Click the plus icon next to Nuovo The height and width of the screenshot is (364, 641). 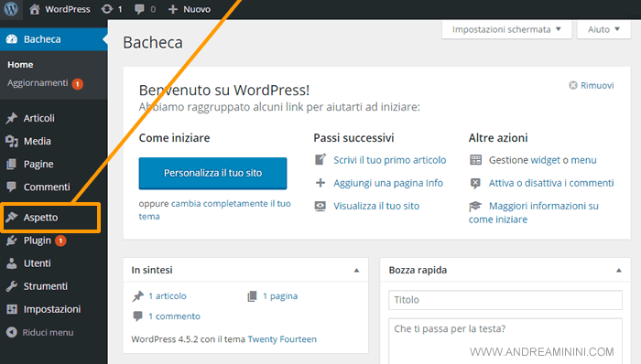point(173,9)
